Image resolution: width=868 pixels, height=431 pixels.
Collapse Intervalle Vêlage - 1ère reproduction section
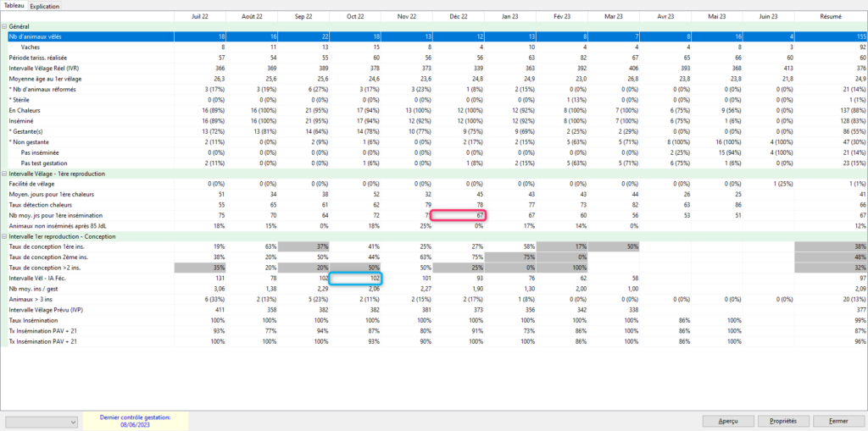point(4,173)
